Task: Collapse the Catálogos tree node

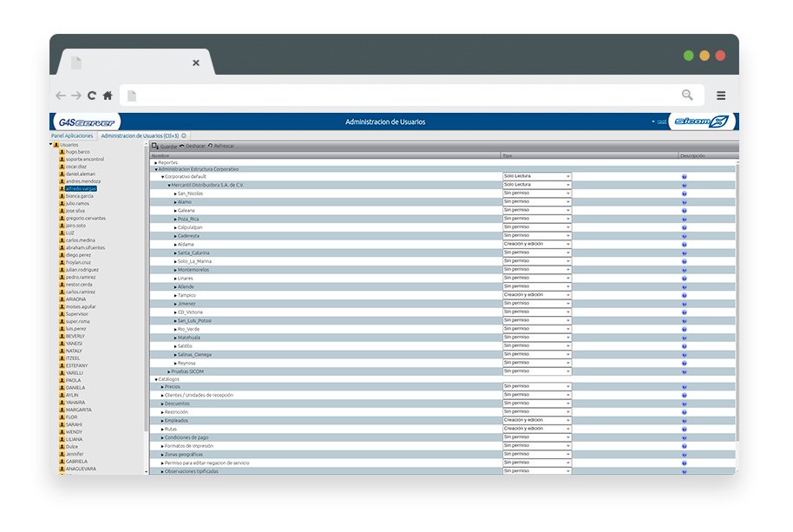Action: [156, 379]
